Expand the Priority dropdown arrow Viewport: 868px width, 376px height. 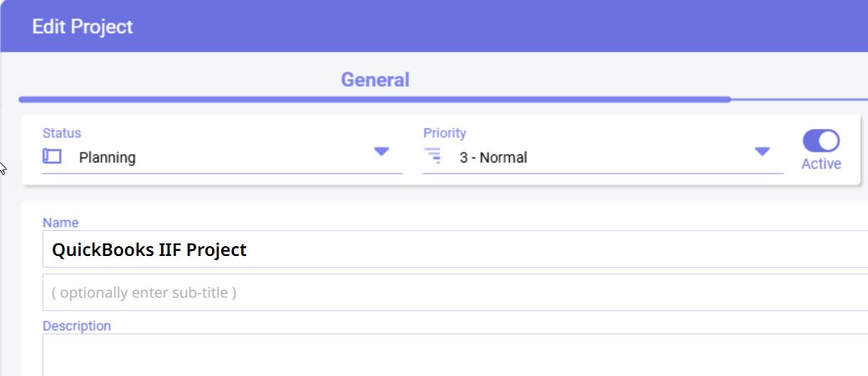(x=761, y=152)
